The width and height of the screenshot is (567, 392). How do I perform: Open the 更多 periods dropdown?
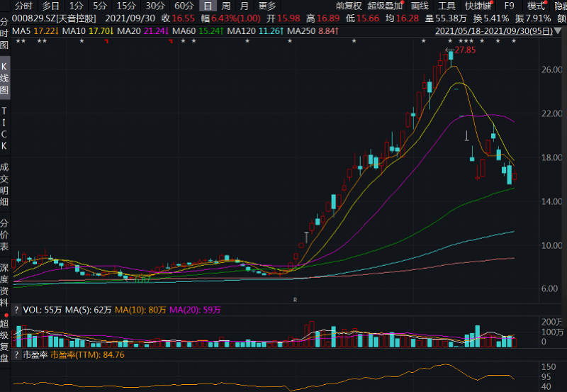[x=267, y=6]
